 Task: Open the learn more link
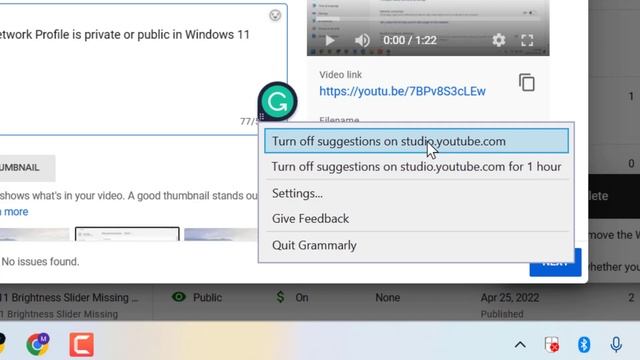(x=14, y=212)
